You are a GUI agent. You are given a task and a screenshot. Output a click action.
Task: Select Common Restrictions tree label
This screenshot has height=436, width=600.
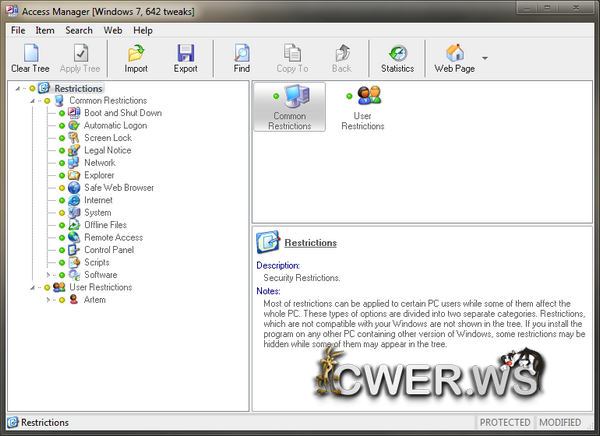coord(108,101)
